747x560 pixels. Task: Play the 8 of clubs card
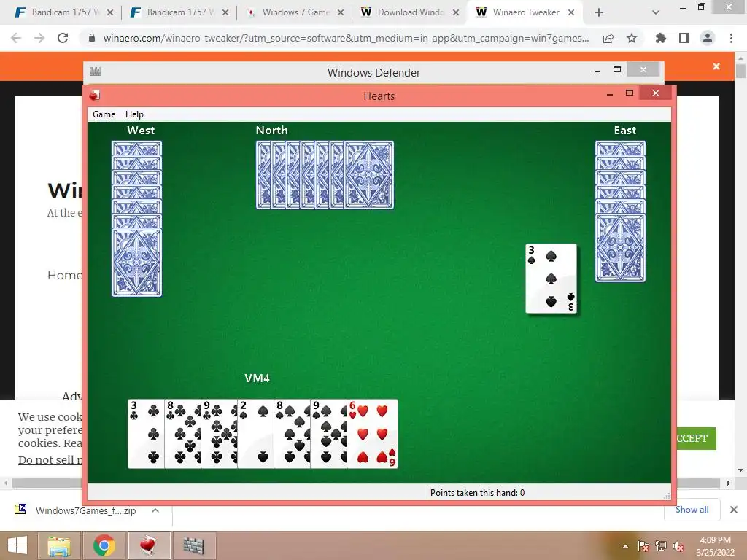click(183, 434)
